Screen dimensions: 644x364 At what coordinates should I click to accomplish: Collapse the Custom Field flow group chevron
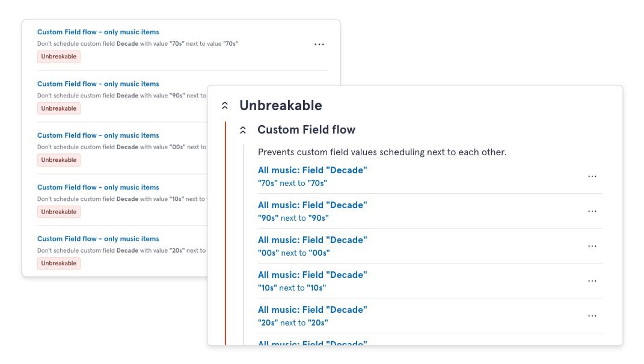pos(243,130)
